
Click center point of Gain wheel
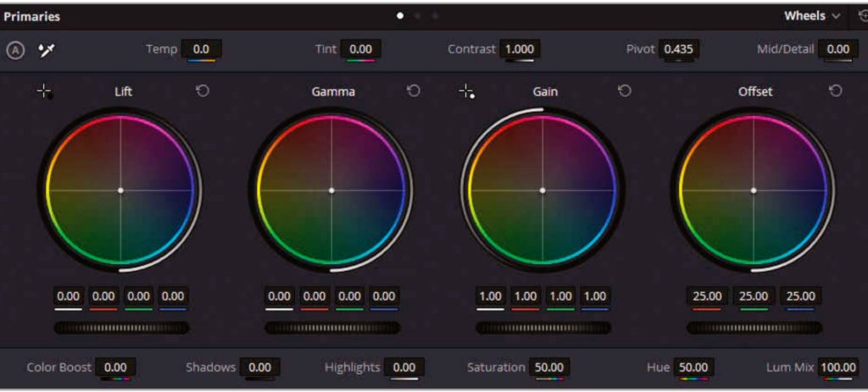(x=542, y=190)
